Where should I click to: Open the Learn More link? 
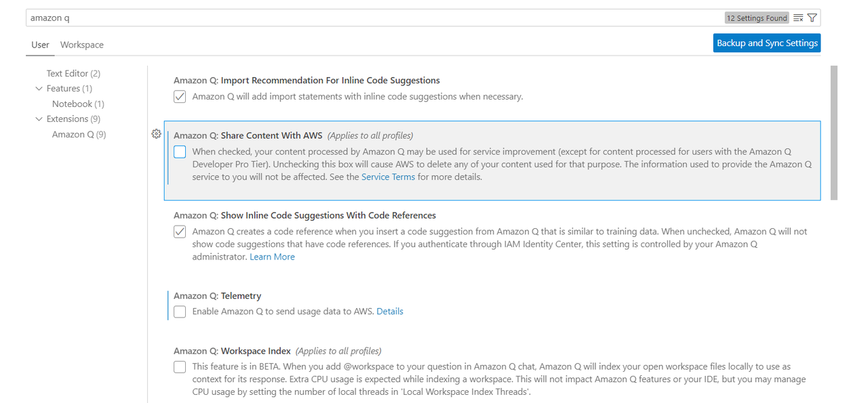point(272,257)
